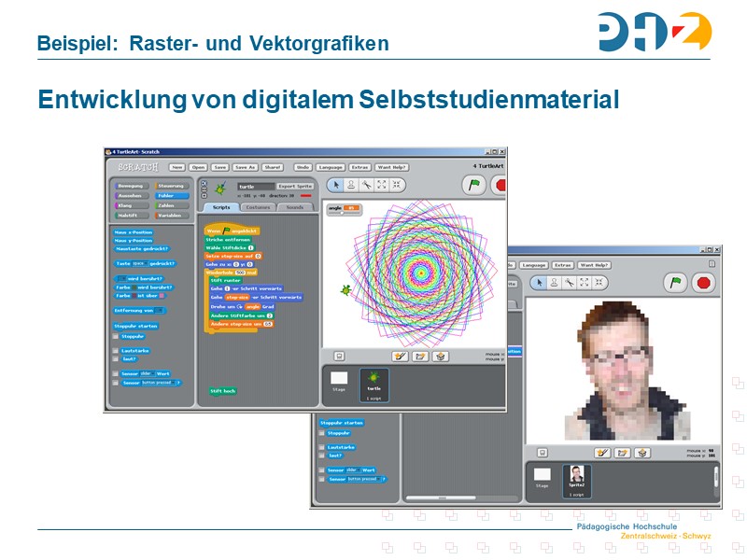
Task: Open the Extras menu
Action: [x=360, y=167]
